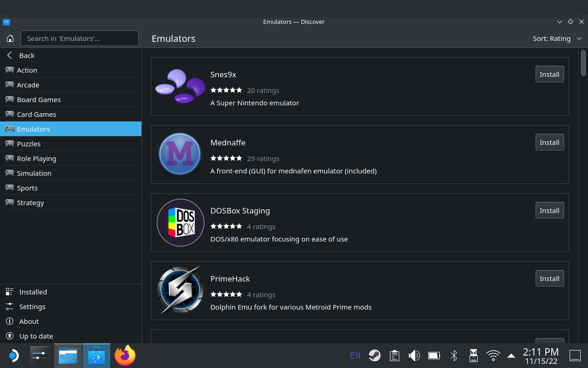588x368 pixels.
Task: Select the Emulators category
Action: click(x=33, y=129)
